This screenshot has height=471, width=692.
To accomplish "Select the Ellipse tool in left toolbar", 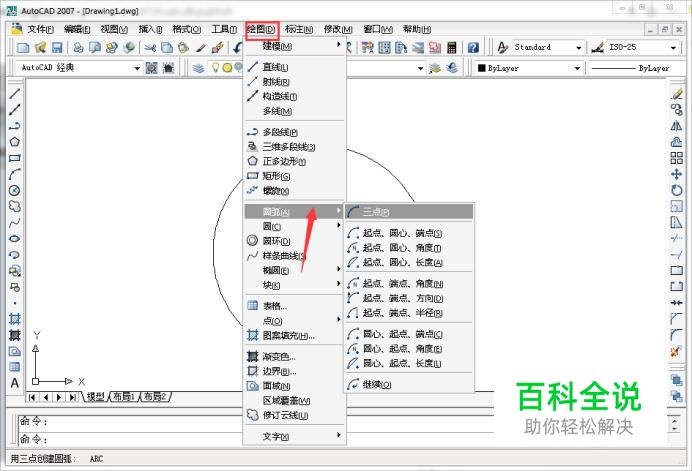I will (15, 238).
